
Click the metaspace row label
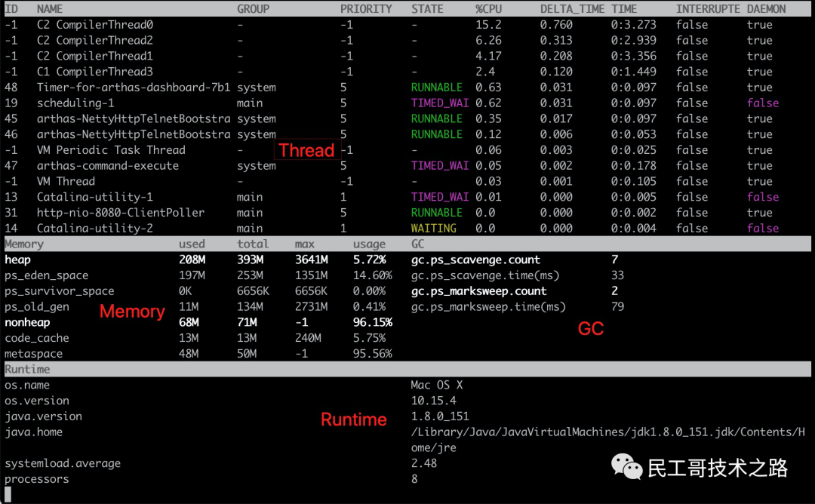34,354
